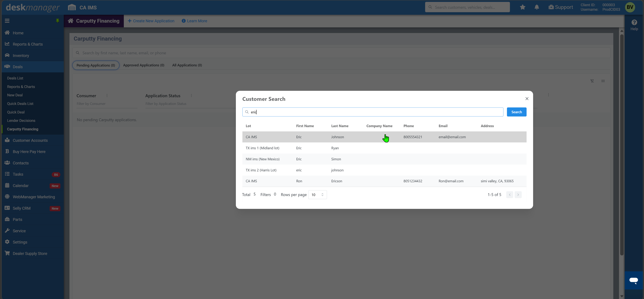Image resolution: width=644 pixels, height=299 pixels.
Task: Open the Consumer column options menu
Action: pos(107,96)
